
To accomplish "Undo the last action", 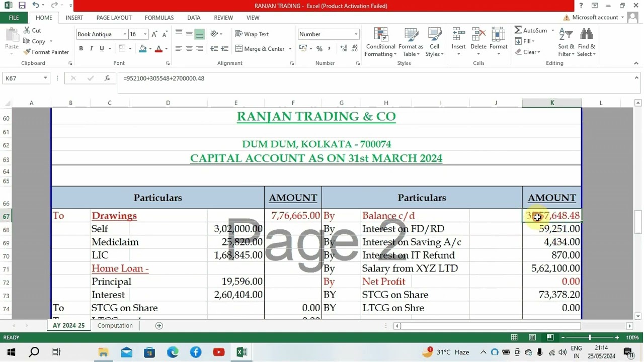I will tap(36, 6).
